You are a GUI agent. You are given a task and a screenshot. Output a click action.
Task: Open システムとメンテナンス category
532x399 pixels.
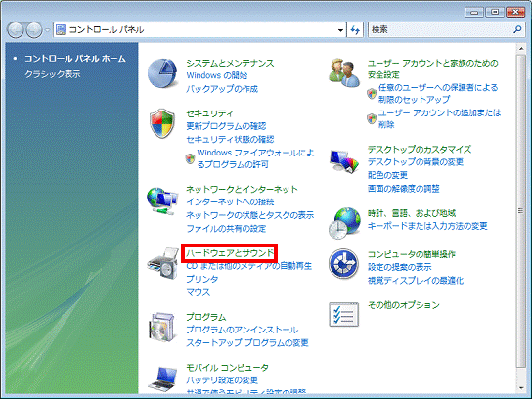pyautogui.click(x=230, y=63)
